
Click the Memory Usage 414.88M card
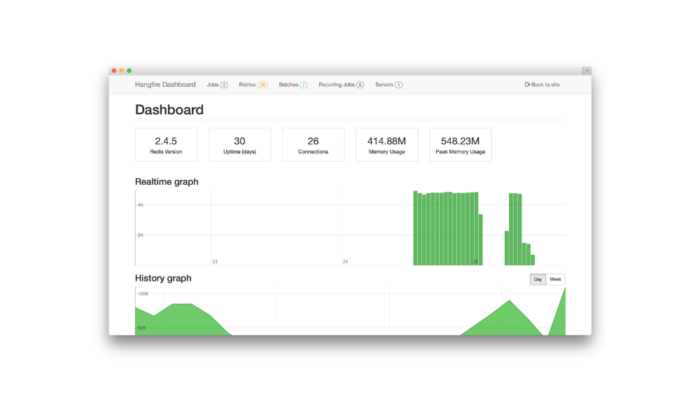coord(387,145)
